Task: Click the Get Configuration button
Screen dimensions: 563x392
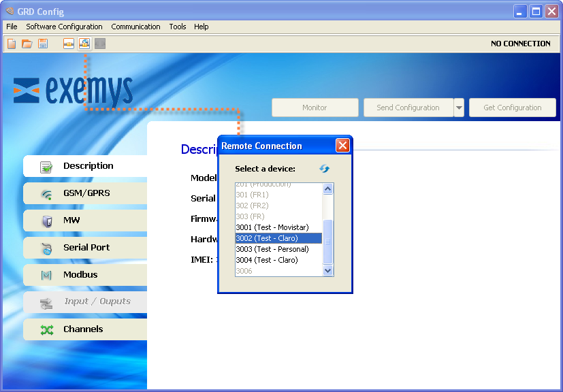Action: 512,108
